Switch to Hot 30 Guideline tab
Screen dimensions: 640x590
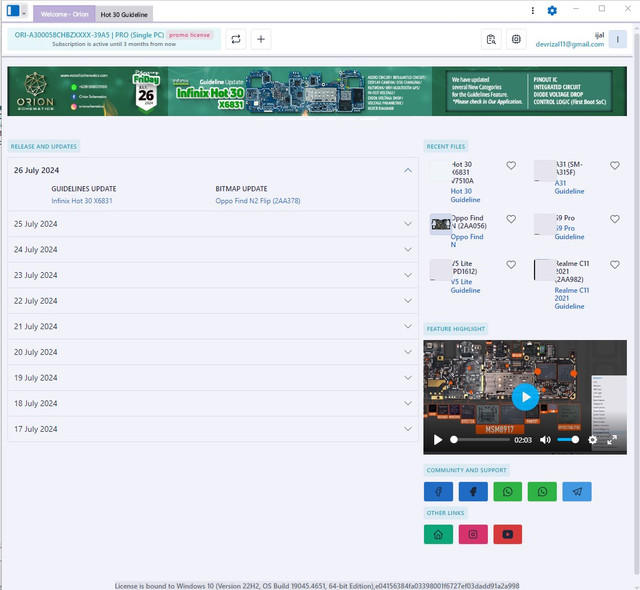coord(124,14)
